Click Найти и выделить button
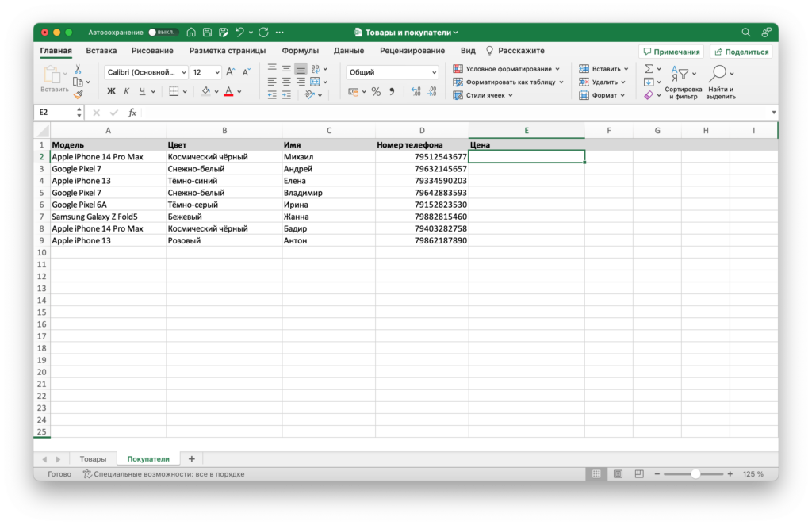 720,82
